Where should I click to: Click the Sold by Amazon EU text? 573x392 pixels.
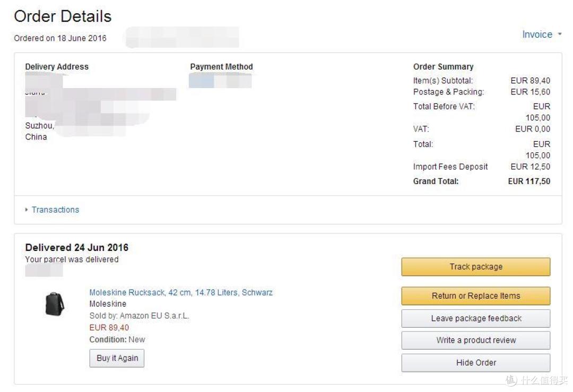[x=139, y=316]
